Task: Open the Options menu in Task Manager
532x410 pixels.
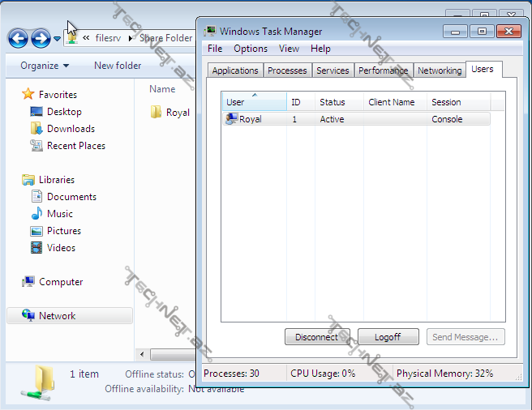Action: (250, 49)
